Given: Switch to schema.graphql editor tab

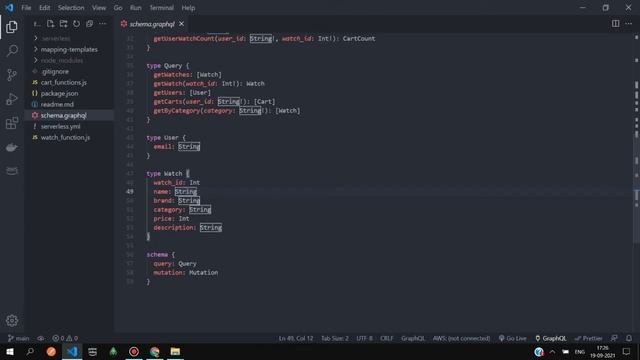Looking at the screenshot, I should (x=152, y=24).
